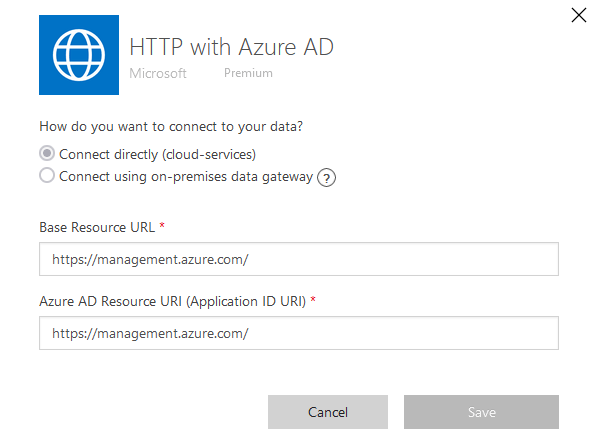Click the Base Resource URL label
The width and height of the screenshot is (594, 439).
97,227
